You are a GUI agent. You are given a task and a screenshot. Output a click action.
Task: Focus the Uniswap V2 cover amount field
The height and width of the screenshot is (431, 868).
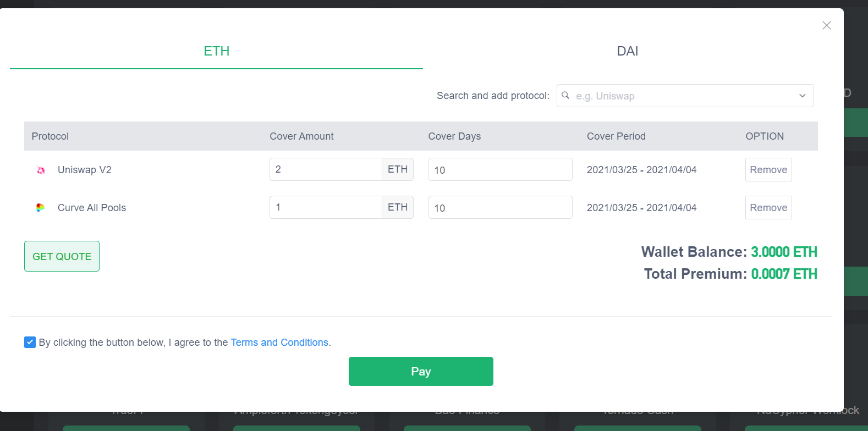(326, 169)
